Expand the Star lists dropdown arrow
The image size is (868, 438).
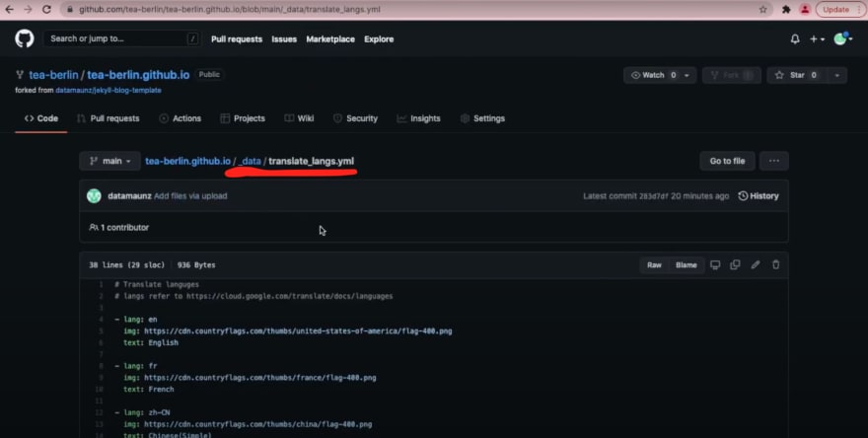coord(837,75)
